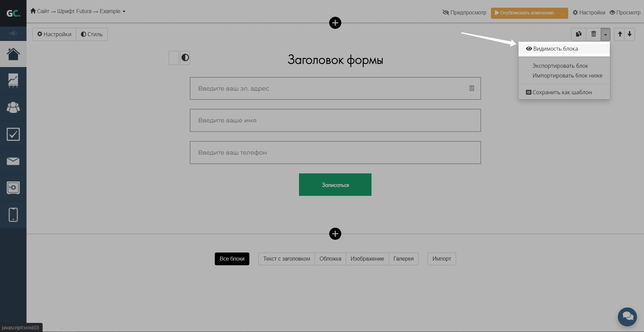The height and width of the screenshot is (332, 644).
Task: Move block down with the arrow icon
Action: coord(630,34)
